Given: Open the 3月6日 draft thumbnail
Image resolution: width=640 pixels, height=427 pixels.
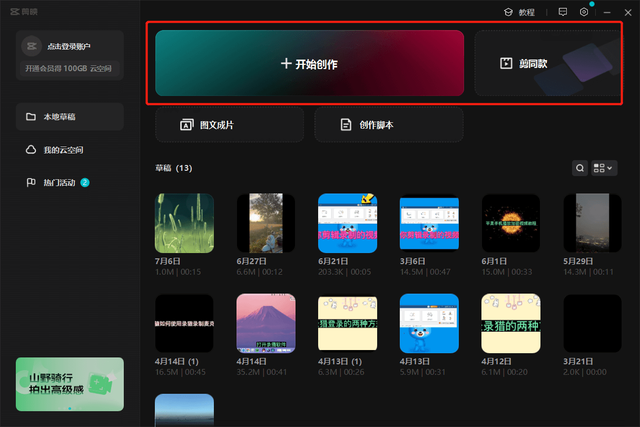Looking at the screenshot, I should (429, 223).
